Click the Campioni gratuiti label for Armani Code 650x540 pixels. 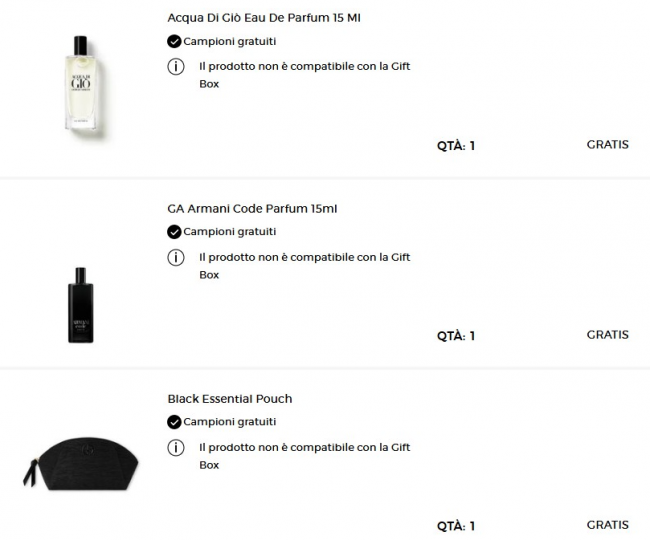[230, 232]
